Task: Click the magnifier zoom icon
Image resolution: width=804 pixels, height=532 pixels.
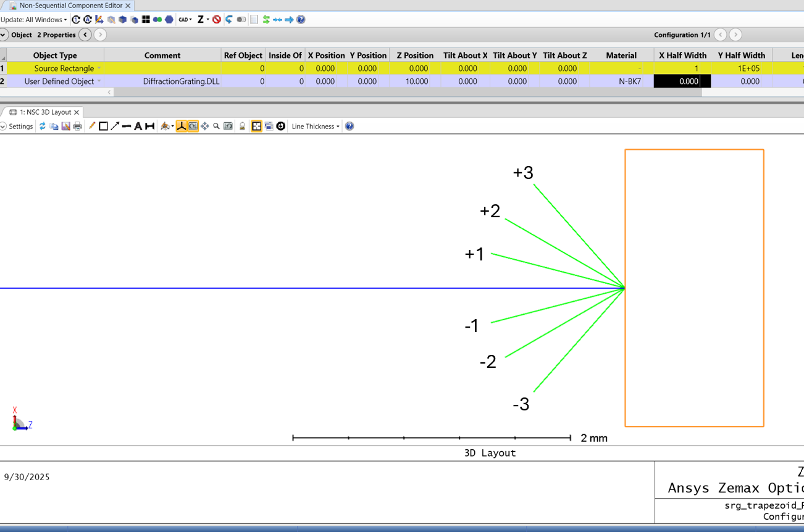Action: [x=216, y=127]
